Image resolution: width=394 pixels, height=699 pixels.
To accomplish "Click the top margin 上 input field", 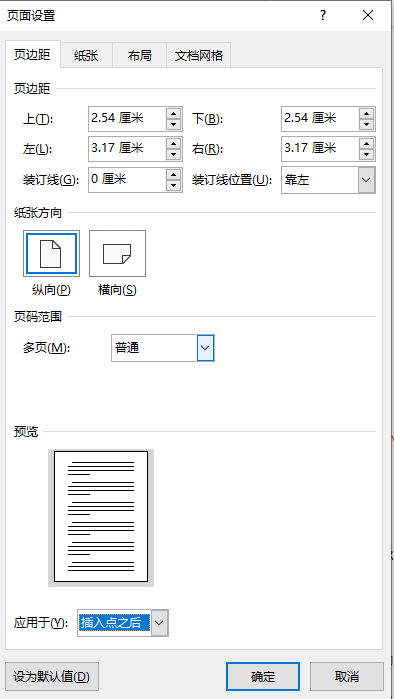I will pos(127,119).
